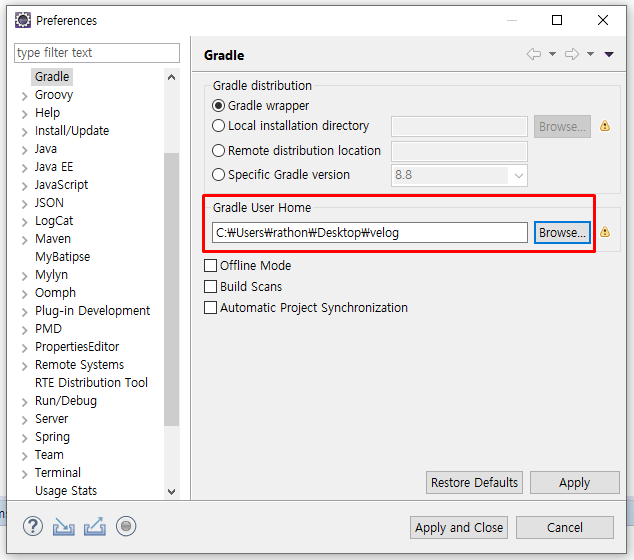Screen dimensions: 634x560
Task: Expand the Install/Update tree node
Action: pos(25,132)
